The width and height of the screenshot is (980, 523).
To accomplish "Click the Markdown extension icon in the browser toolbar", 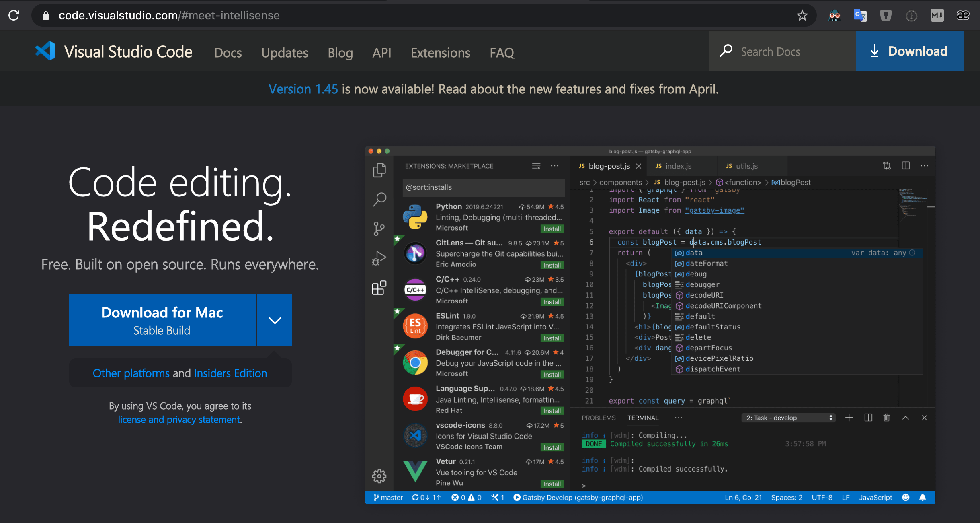I will tap(937, 16).
